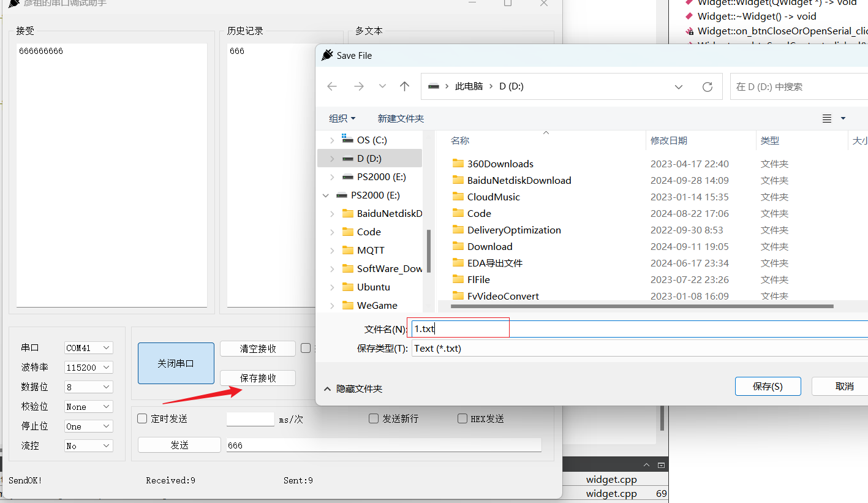
Task: Open the 串口 COM41 dropdown
Action: pyautogui.click(x=89, y=348)
